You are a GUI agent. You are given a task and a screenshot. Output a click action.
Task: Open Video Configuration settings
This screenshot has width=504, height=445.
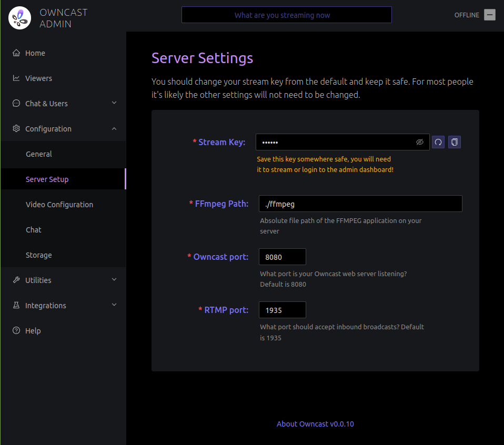[59, 205]
